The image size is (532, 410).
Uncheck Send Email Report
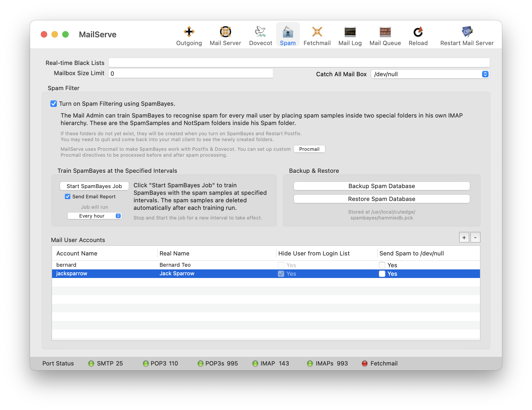point(68,197)
